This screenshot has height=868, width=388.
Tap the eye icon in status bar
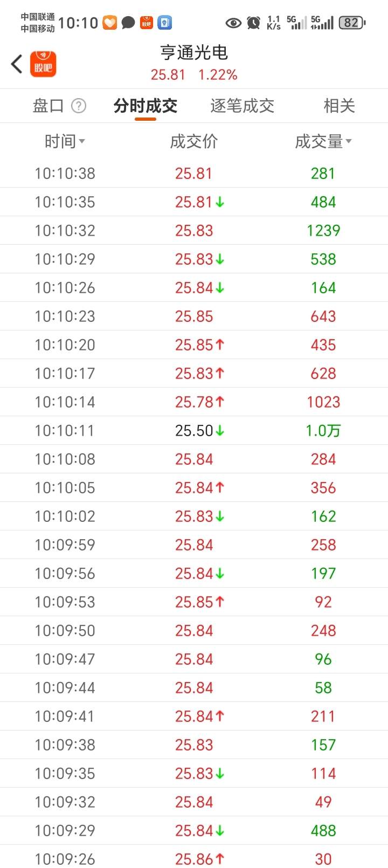point(233,23)
